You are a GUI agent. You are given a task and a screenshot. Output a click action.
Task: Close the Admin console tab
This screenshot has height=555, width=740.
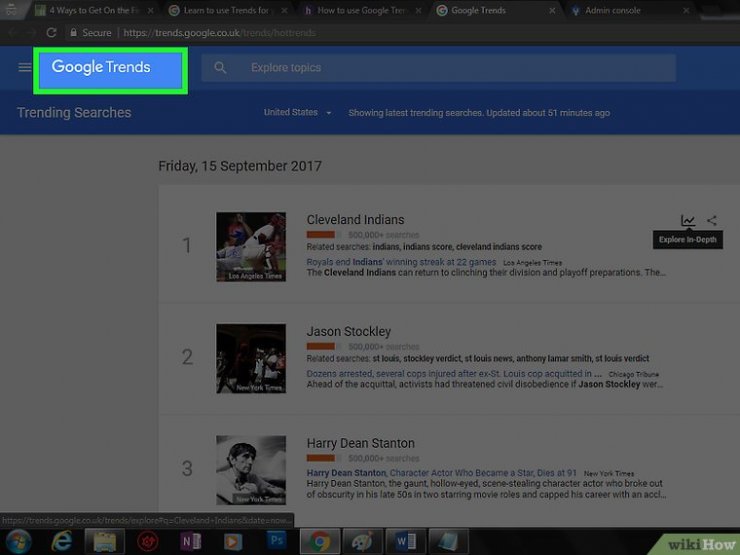[686, 10]
